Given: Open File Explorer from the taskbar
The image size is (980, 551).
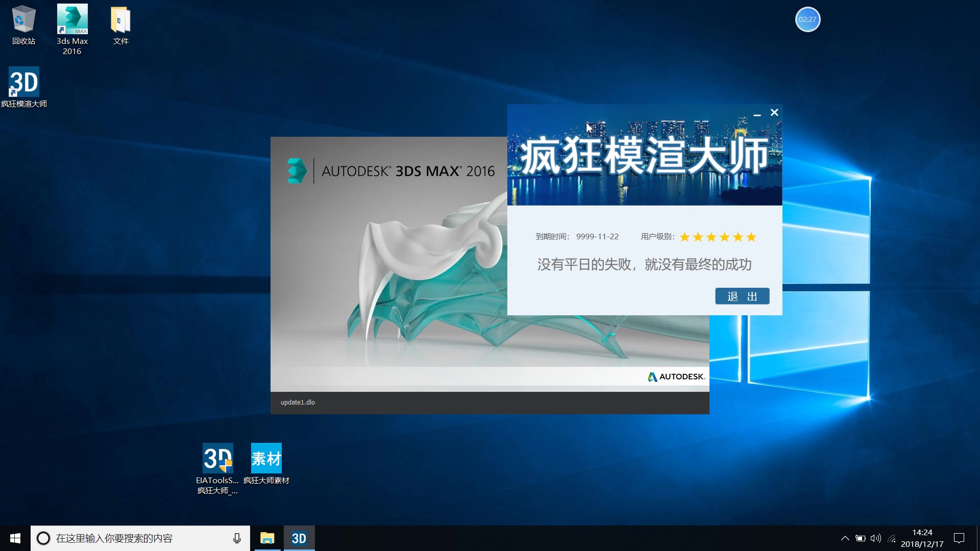Looking at the screenshot, I should tap(267, 538).
